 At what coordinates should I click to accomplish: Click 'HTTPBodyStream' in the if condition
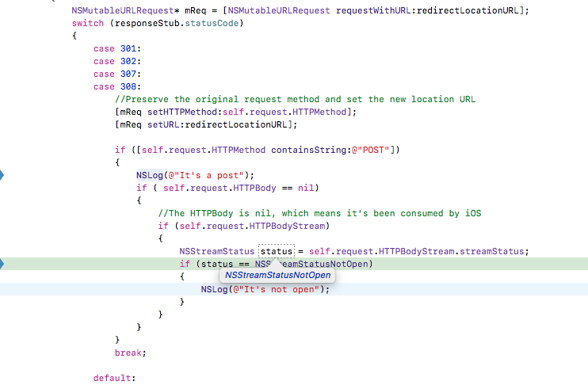(287, 226)
